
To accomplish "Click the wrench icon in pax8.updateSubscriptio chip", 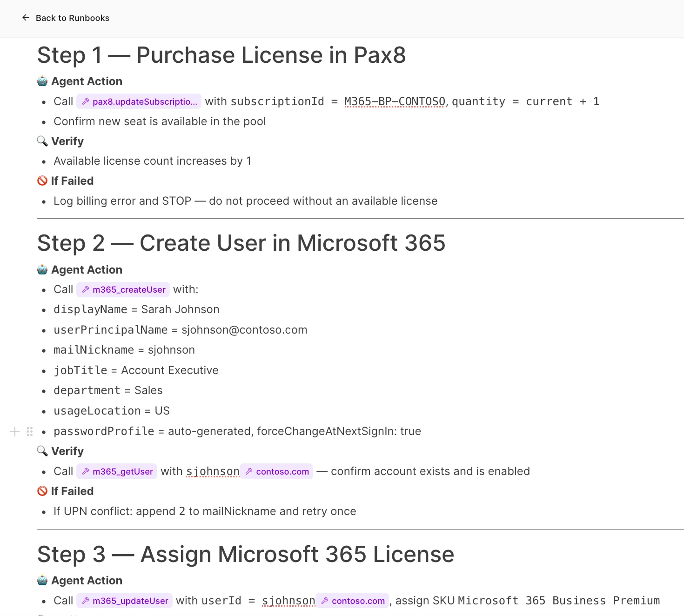I will [x=86, y=101].
